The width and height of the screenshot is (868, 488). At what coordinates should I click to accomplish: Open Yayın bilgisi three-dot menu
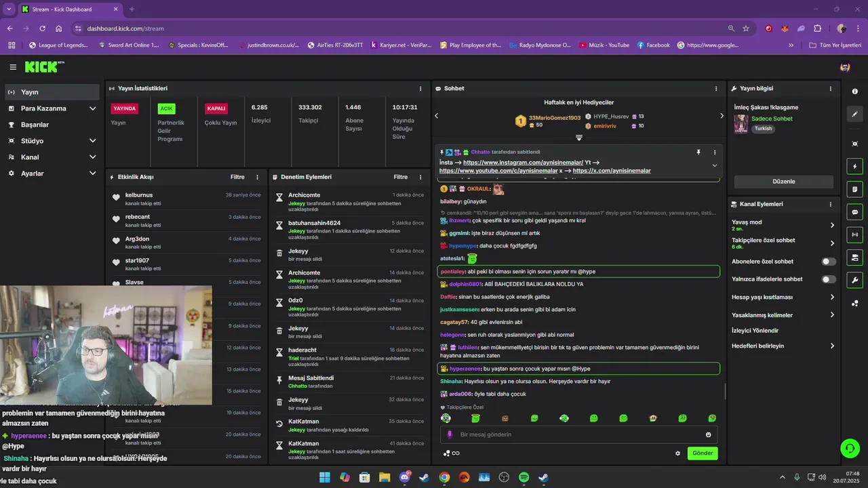[831, 89]
